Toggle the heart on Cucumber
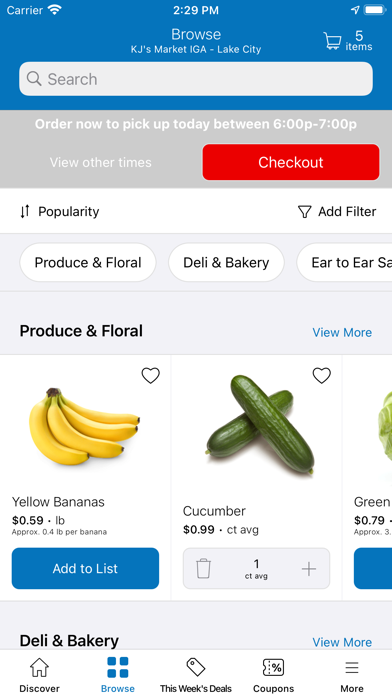The height and width of the screenshot is (696, 392). (321, 376)
